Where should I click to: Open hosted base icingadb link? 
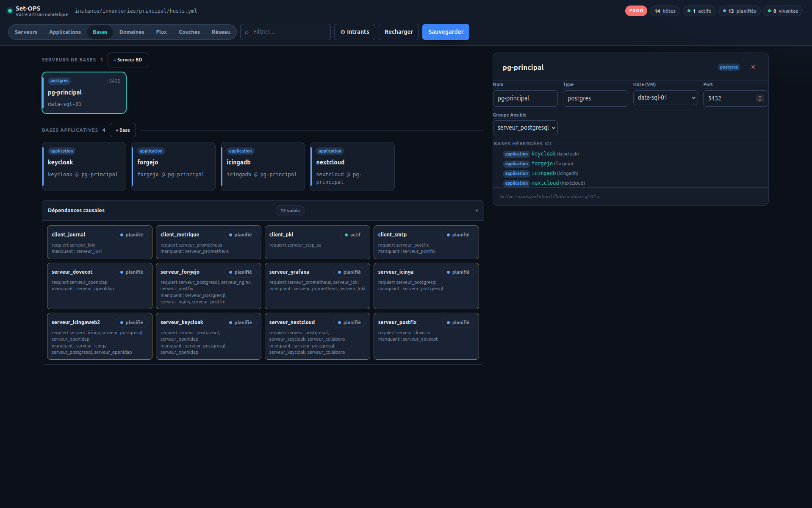543,173
